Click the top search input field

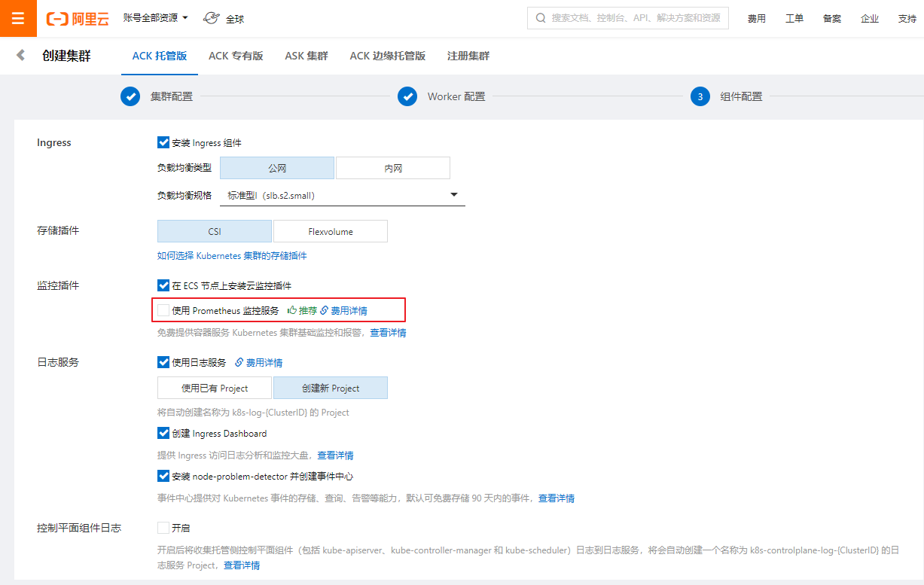[628, 18]
